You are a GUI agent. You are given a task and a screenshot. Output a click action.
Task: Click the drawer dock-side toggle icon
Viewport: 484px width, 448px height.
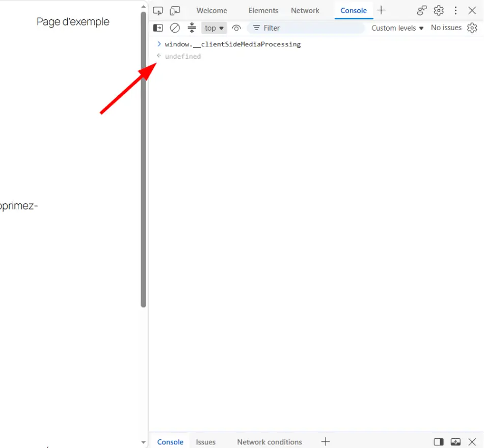pos(438,442)
